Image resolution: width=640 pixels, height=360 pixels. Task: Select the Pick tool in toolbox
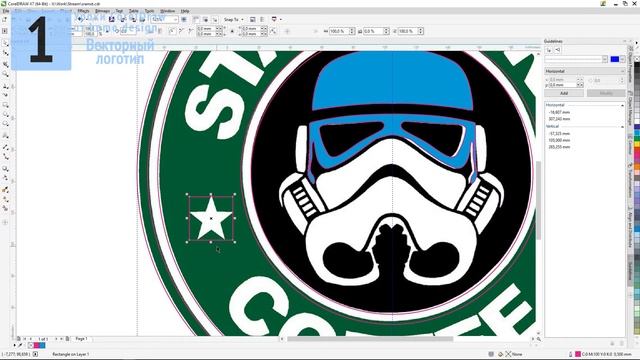pos(5,43)
